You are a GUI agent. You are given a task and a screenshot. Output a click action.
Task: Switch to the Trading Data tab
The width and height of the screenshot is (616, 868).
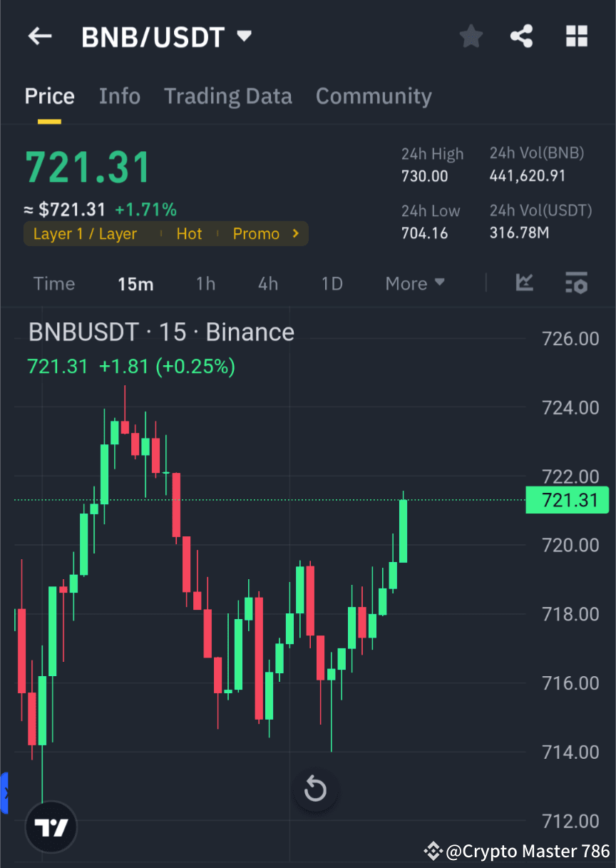228,96
